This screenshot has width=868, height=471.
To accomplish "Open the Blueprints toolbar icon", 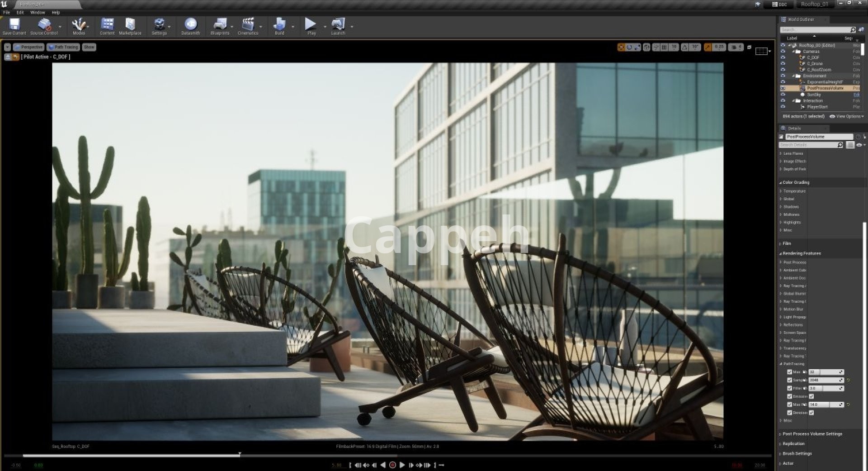I will [x=220, y=26].
